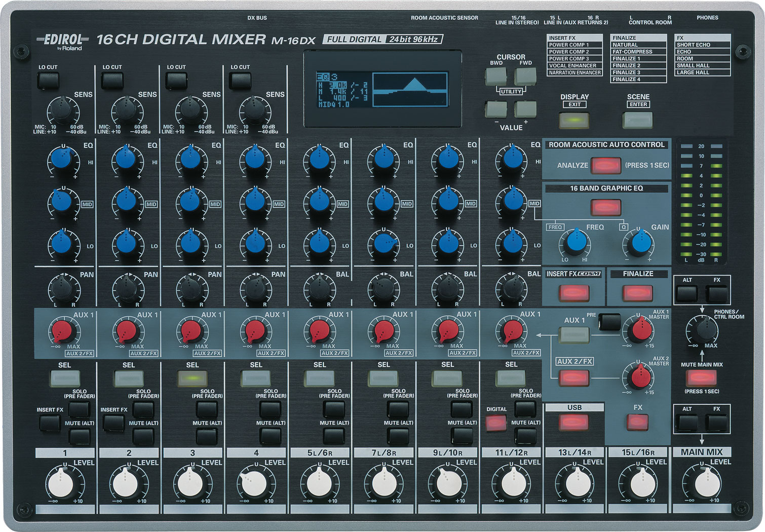
Task: Click the L/R level meter
Action: [x=701, y=202]
